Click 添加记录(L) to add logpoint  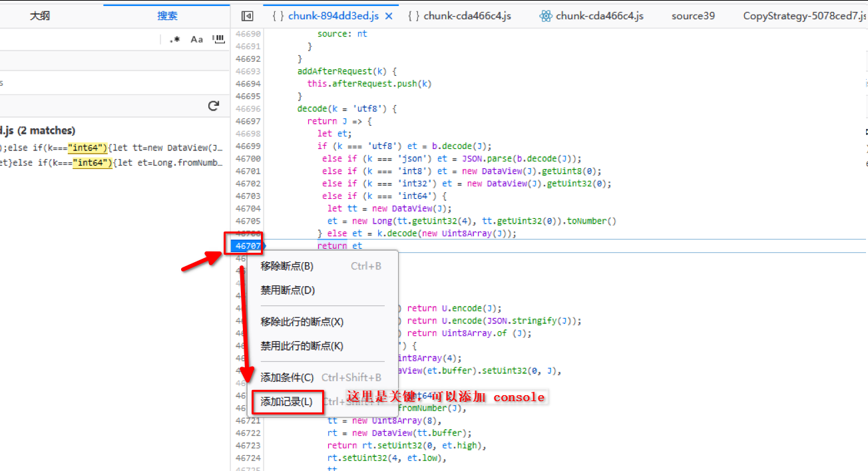[x=287, y=402]
